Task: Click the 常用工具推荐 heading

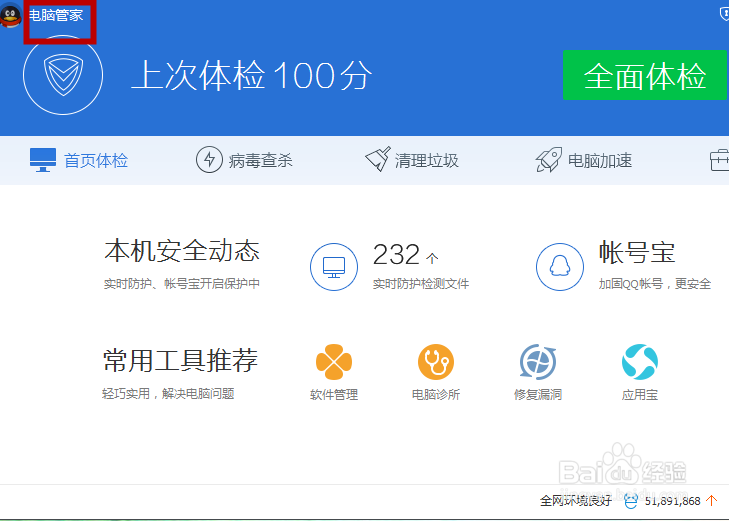Action: tap(180, 361)
